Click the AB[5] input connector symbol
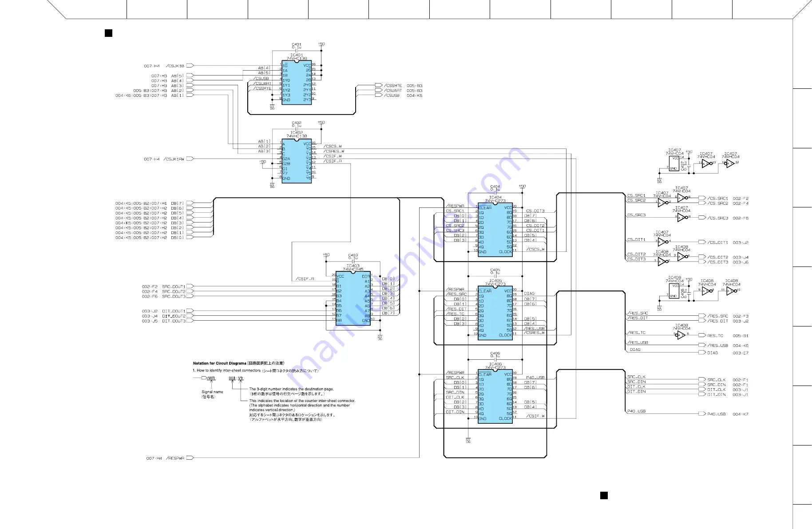Viewport: 812px width, 529px height. [190, 76]
